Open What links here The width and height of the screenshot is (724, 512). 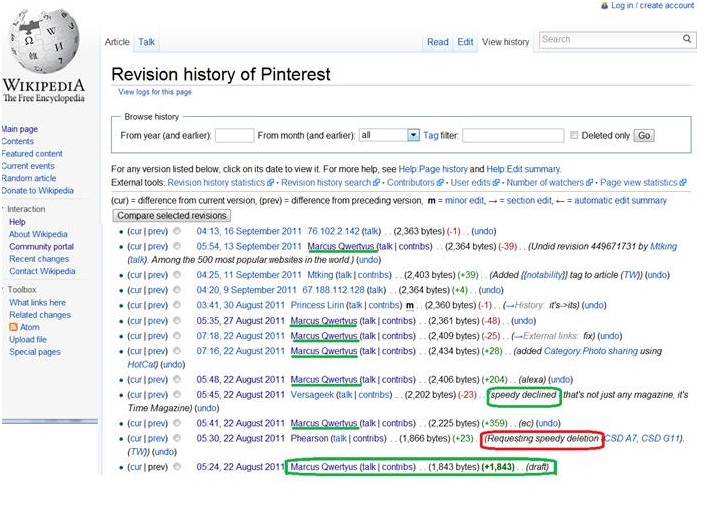37,302
